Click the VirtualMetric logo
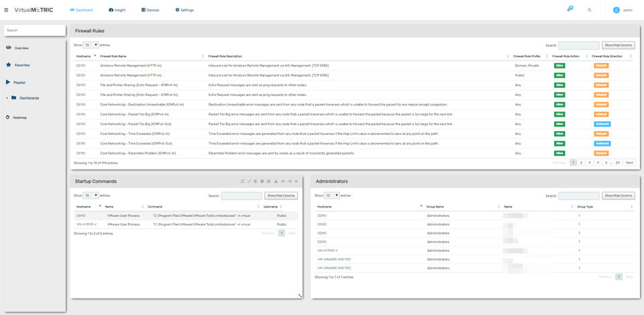 point(34,10)
